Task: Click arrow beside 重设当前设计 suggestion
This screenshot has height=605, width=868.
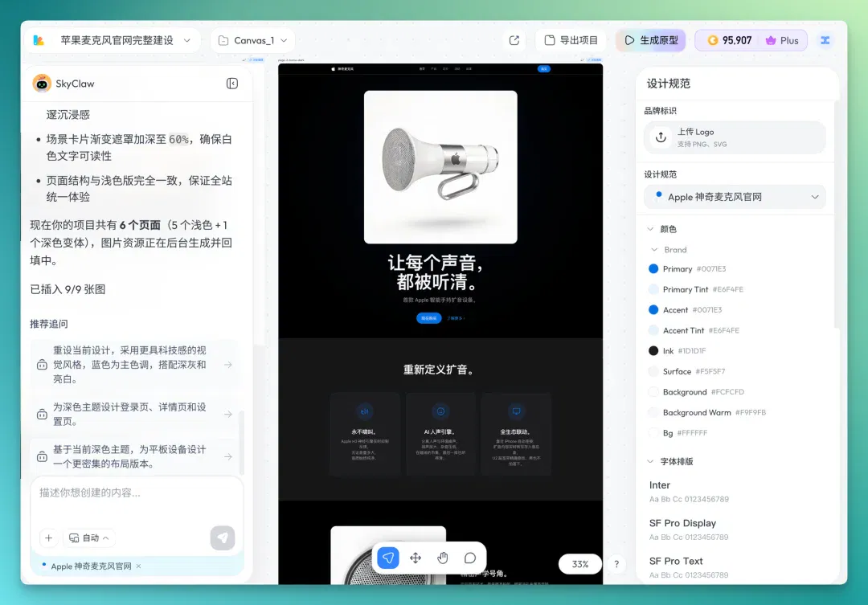Action: pyautogui.click(x=228, y=365)
